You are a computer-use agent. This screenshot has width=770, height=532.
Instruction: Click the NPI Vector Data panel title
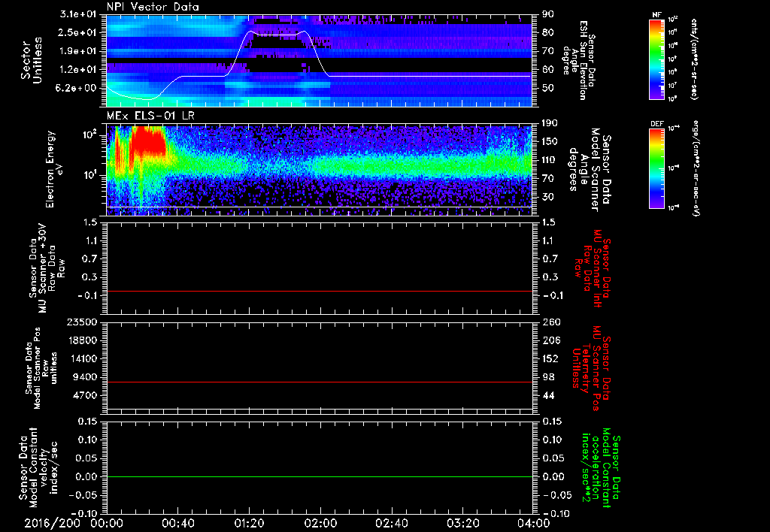click(x=153, y=7)
